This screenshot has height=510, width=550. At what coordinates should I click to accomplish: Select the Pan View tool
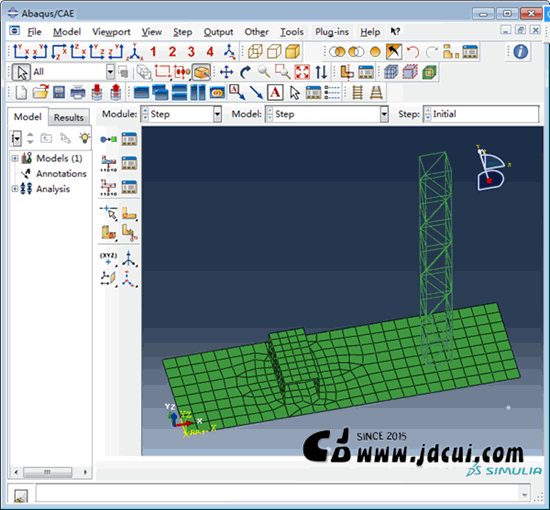point(227,73)
